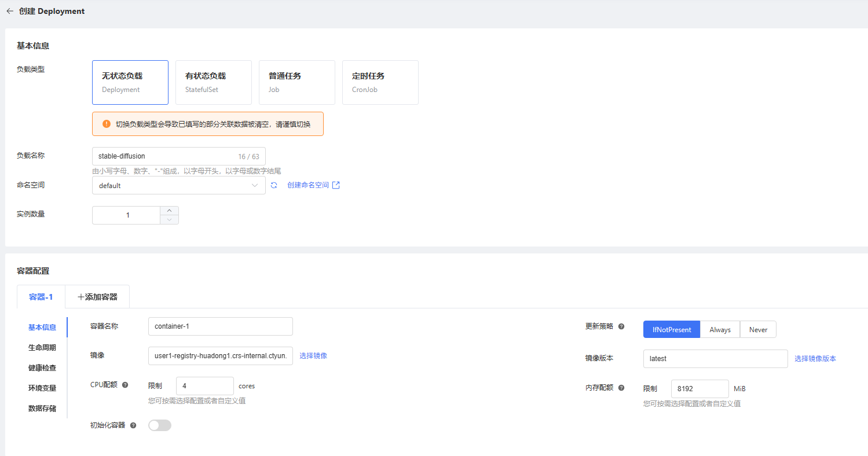868x456 pixels.
Task: Click help icon beside CPU配额 label
Action: pos(125,385)
